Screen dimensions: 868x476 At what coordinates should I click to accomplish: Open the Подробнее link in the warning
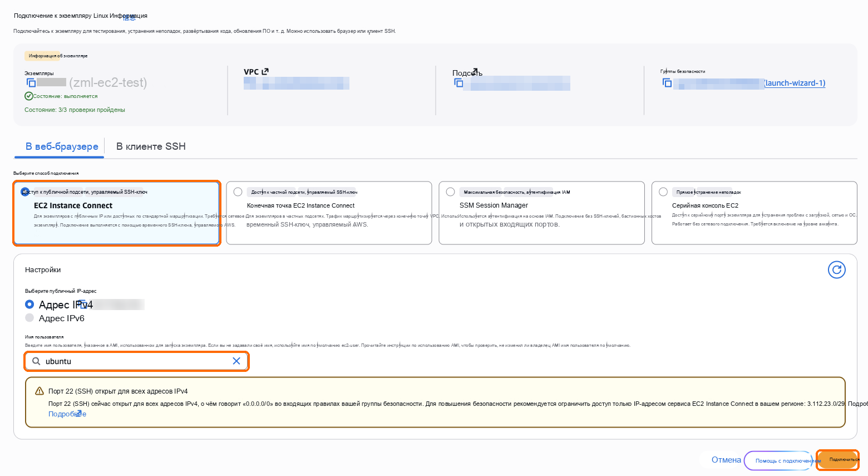[67, 414]
